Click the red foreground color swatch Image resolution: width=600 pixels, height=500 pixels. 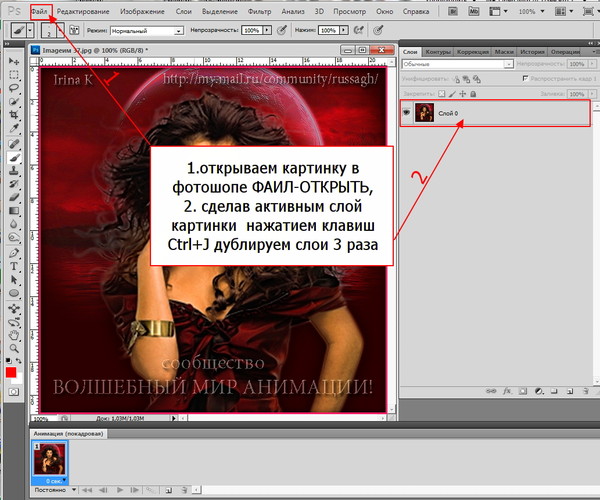(x=11, y=372)
